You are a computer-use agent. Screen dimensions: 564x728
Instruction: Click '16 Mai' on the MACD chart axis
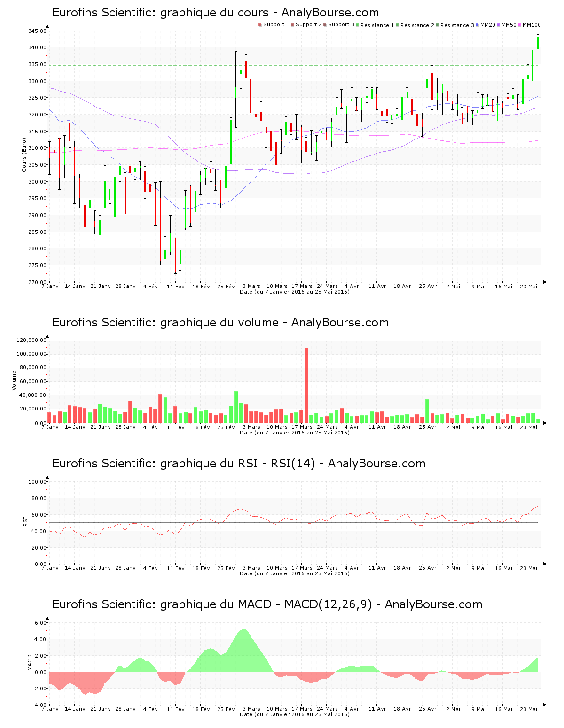pos(503,709)
